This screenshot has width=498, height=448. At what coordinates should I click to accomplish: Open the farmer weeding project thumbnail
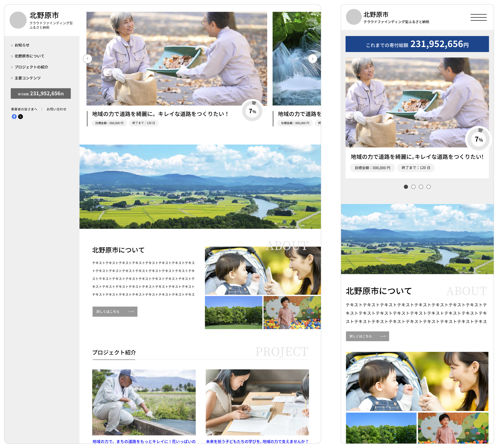point(144,402)
